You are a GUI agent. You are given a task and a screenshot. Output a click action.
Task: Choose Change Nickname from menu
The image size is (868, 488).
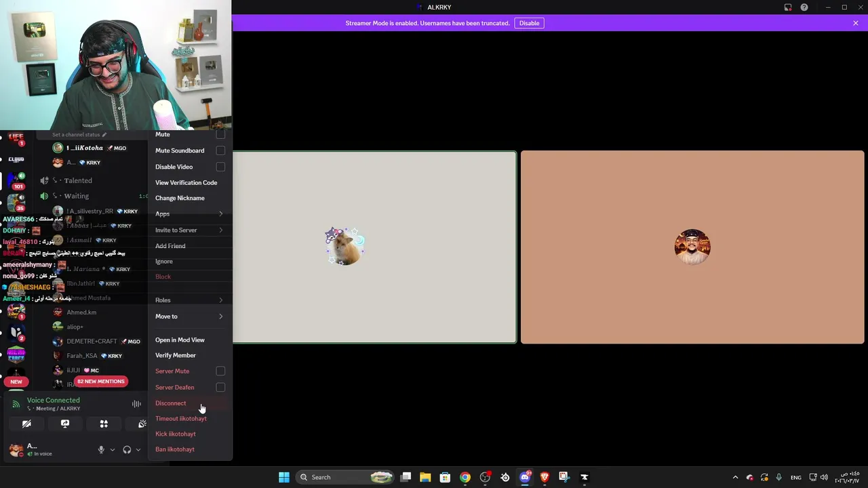tap(190, 199)
